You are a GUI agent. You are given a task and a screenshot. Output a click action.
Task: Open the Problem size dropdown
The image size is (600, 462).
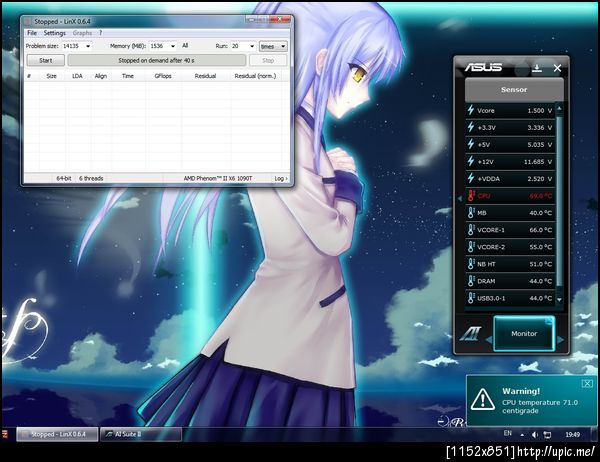pos(88,46)
